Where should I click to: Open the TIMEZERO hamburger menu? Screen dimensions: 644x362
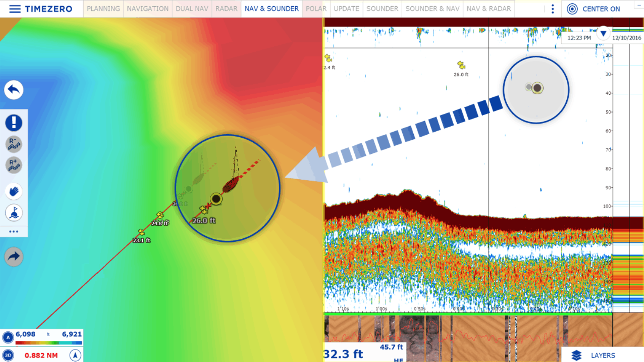15,9
